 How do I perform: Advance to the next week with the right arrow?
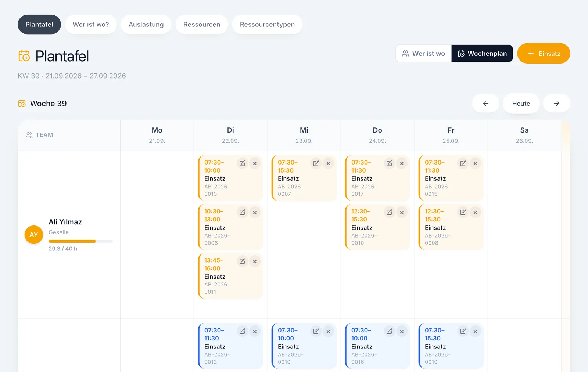click(556, 104)
